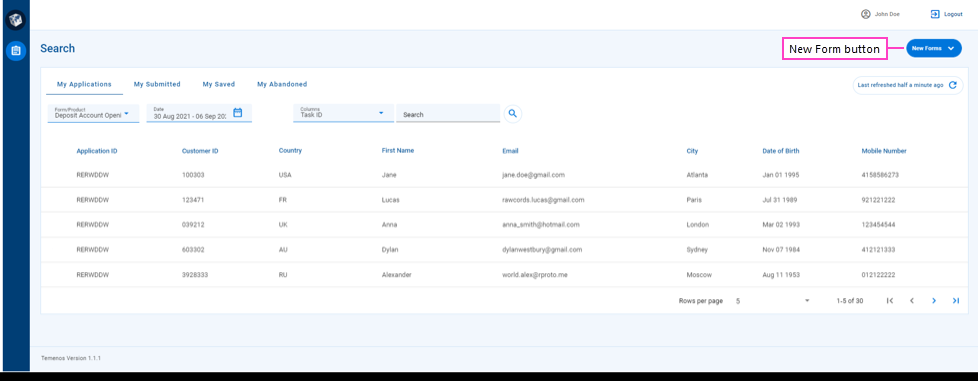Click the Logout link text
The width and height of the screenshot is (978, 381).
954,14
